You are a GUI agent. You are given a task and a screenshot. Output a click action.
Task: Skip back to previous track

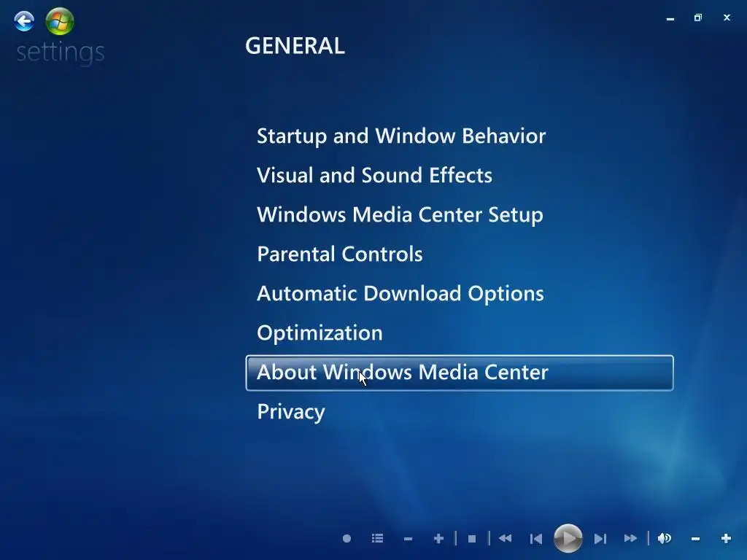pos(536,539)
